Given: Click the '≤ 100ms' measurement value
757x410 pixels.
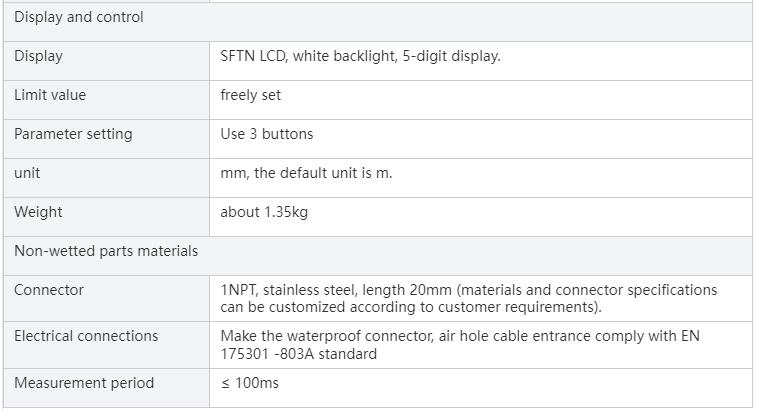Looking at the screenshot, I should tap(250, 383).
